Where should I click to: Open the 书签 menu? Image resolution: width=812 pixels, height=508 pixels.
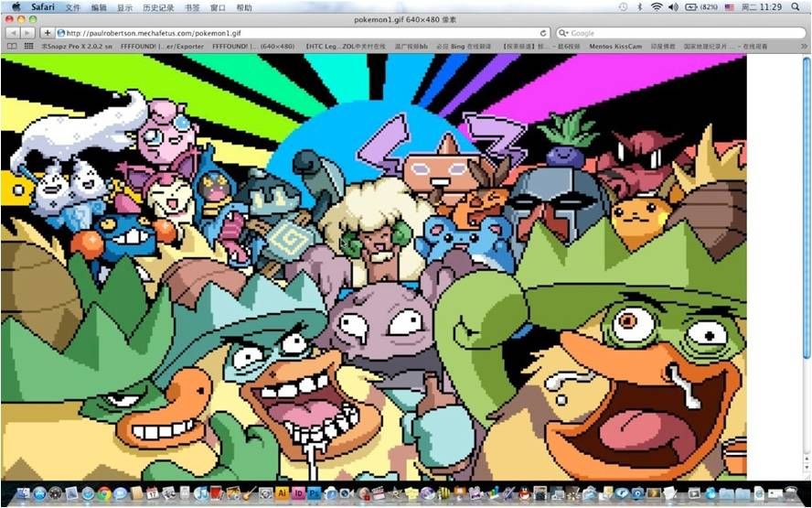(x=192, y=7)
